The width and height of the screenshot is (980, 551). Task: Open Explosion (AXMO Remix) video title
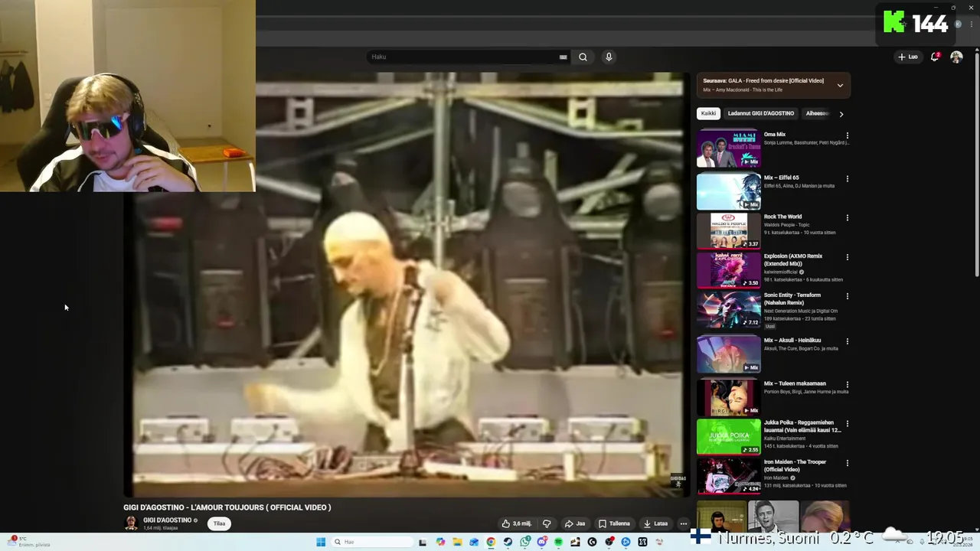[x=793, y=259]
